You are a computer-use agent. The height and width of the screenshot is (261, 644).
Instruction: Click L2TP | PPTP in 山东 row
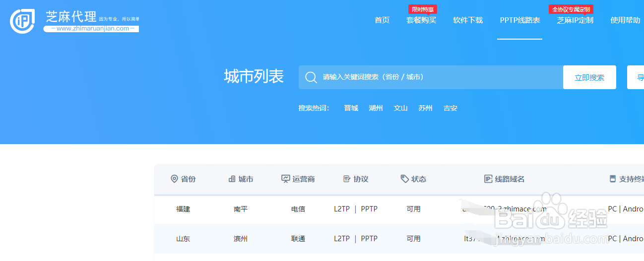tap(356, 239)
